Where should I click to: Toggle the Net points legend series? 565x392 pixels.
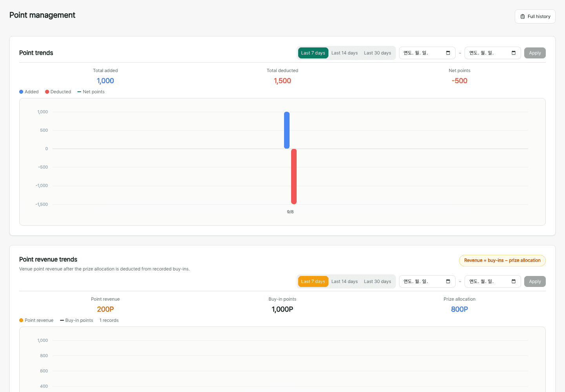click(x=91, y=92)
